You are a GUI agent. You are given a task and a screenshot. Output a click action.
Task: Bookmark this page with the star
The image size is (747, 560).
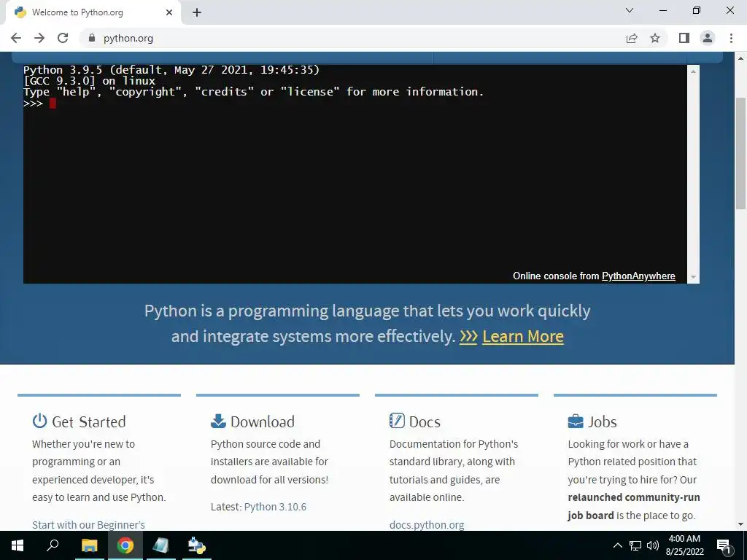tap(655, 38)
